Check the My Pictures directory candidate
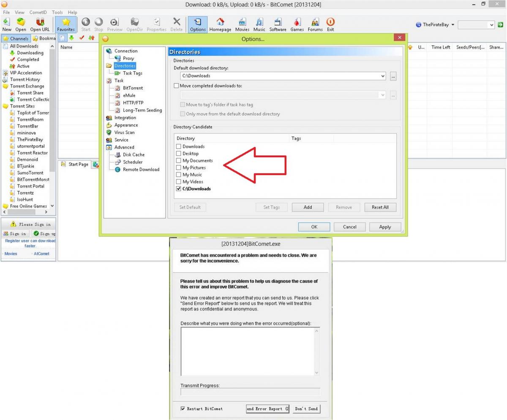This screenshot has width=507, height=420. 179,168
